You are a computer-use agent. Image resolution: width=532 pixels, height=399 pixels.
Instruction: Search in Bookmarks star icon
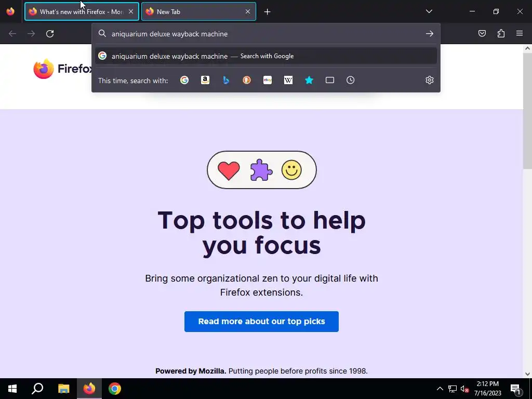point(309,80)
